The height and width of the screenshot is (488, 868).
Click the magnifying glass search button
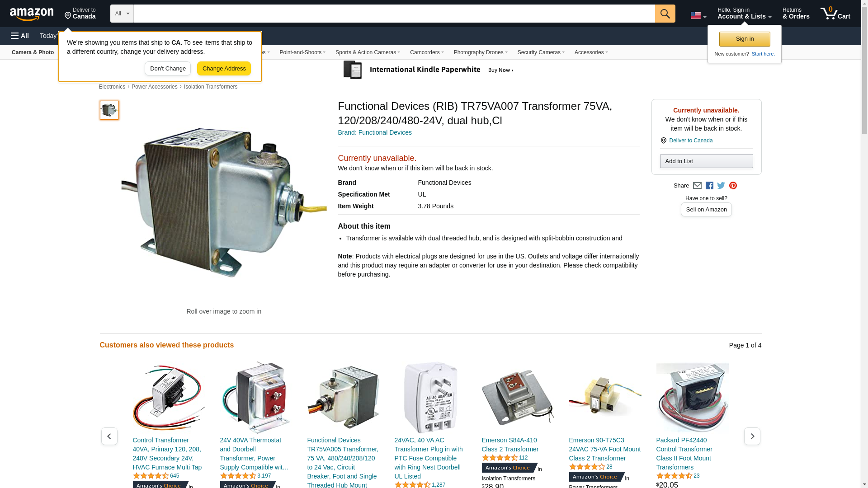(x=665, y=14)
